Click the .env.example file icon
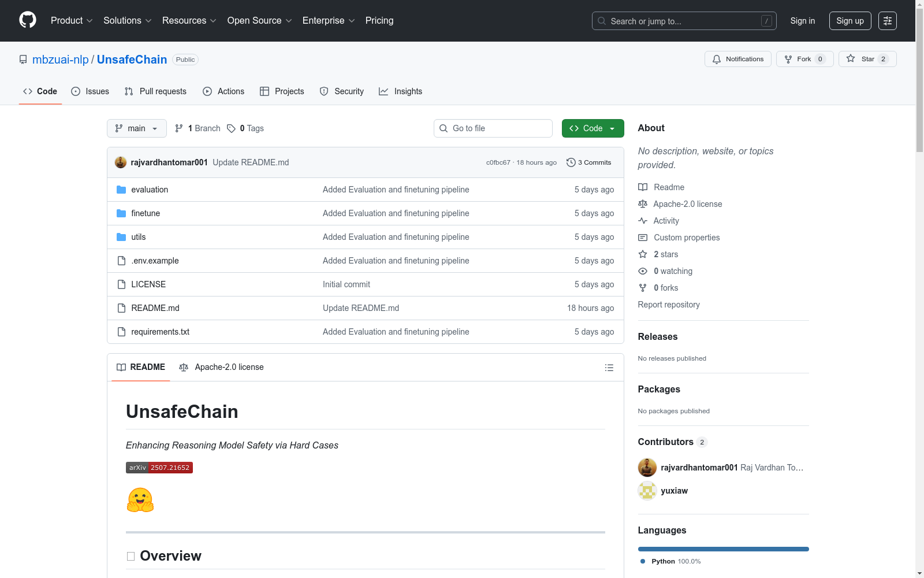The image size is (924, 578). tap(121, 261)
